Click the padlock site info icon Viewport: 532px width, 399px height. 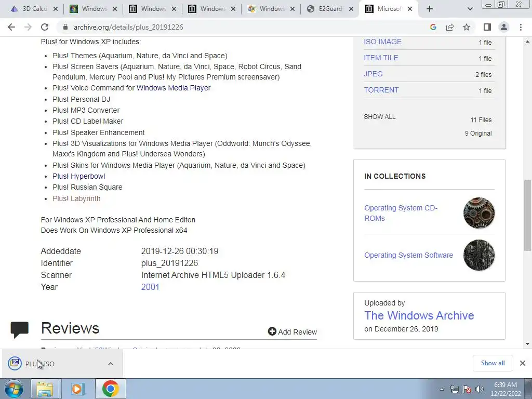point(65,27)
